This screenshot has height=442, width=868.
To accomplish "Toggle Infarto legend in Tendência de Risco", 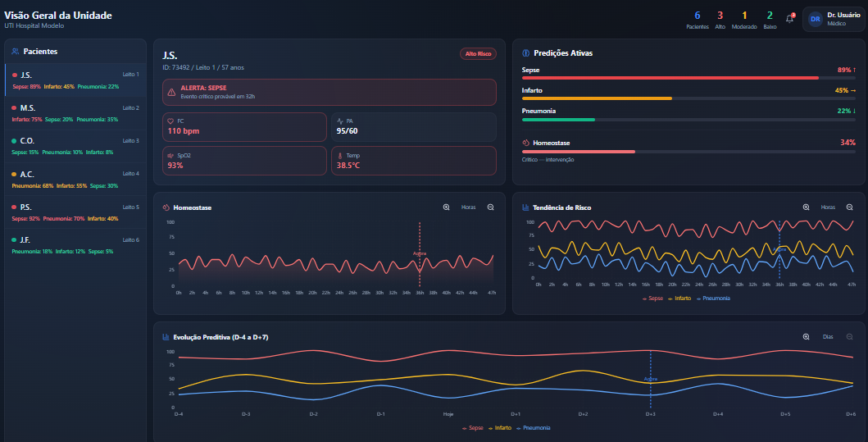I will [x=679, y=298].
